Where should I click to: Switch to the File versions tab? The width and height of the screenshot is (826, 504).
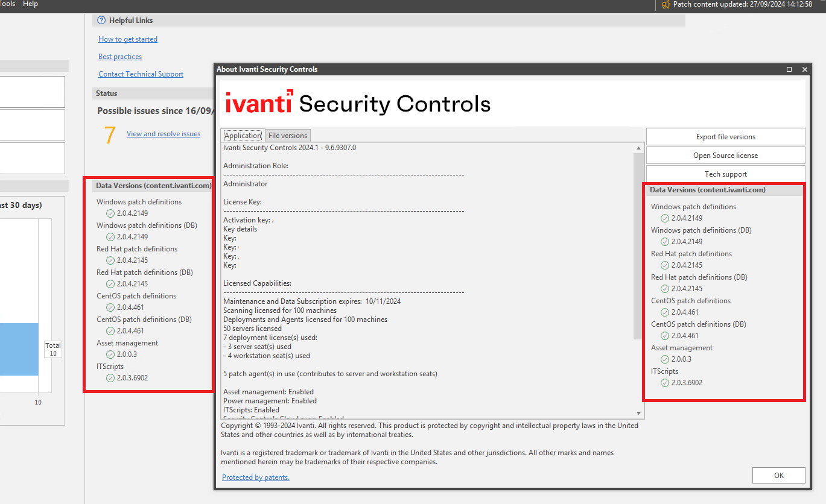point(288,136)
